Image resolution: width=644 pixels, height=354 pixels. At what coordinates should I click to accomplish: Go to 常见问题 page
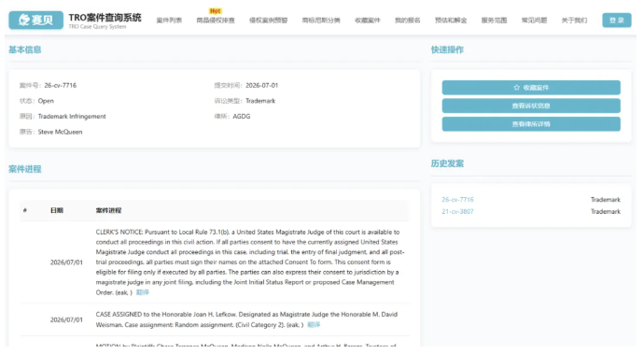click(534, 21)
